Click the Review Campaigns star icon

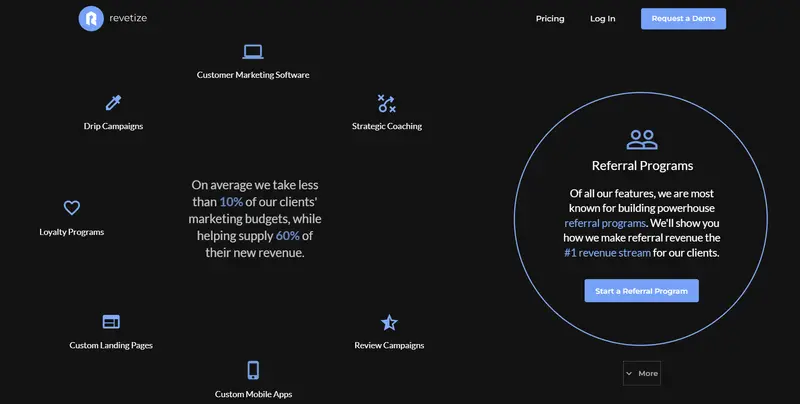tap(389, 322)
